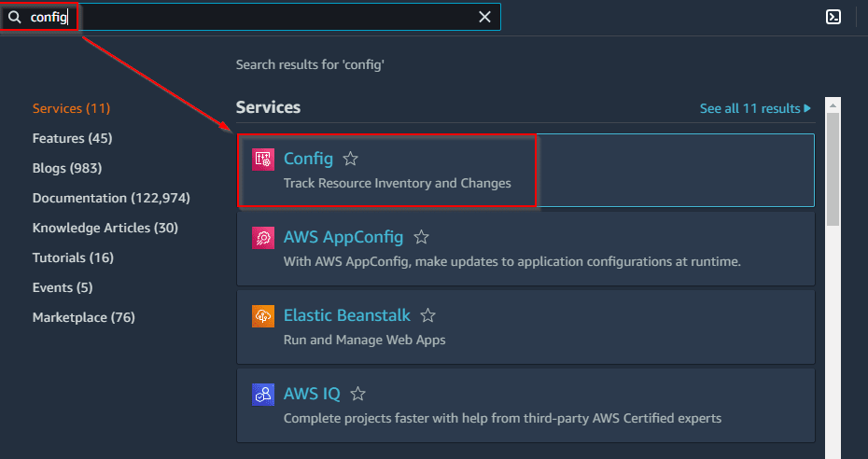Click the 'Search results for config' text
The width and height of the screenshot is (868, 459).
pos(310,64)
